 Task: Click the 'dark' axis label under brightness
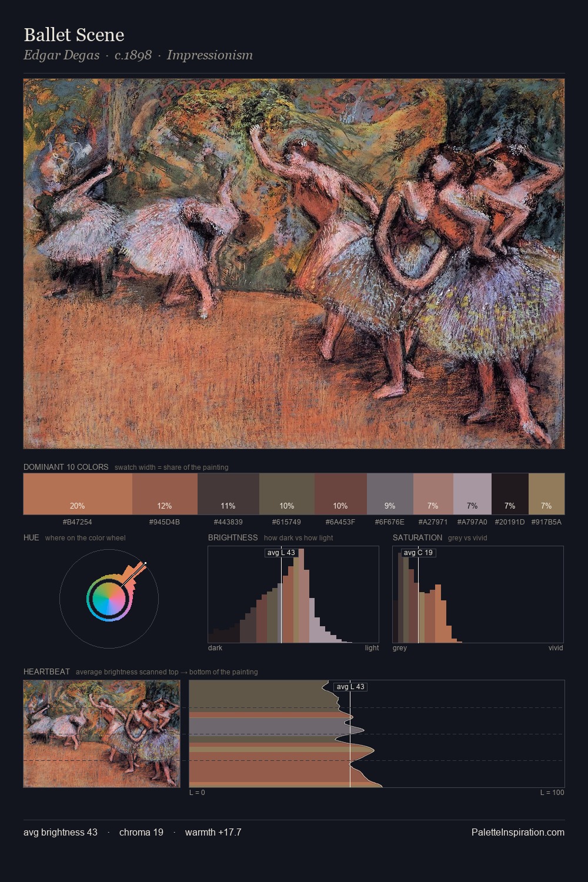coord(215,648)
